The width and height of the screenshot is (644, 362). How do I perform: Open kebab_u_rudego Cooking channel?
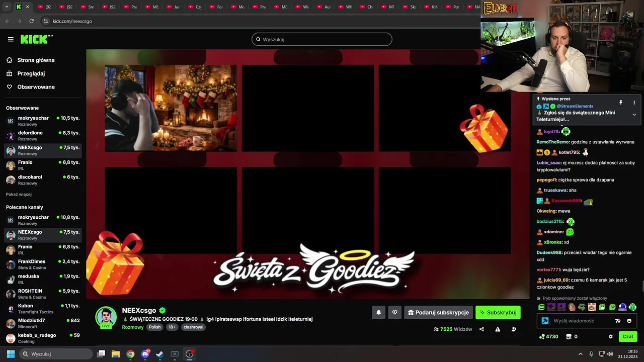pyautogui.click(x=43, y=338)
